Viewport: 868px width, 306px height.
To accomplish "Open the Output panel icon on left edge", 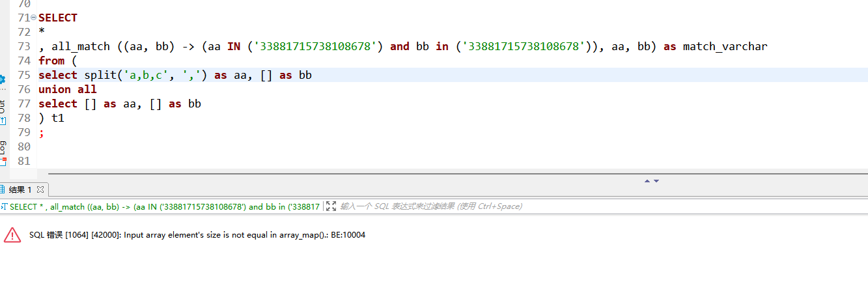I will 2,111.
